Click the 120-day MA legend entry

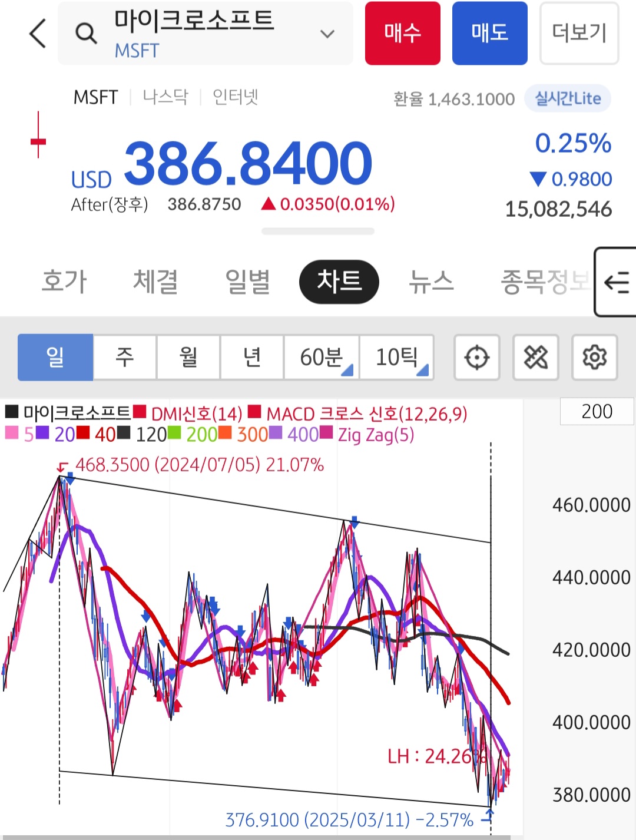(x=142, y=434)
